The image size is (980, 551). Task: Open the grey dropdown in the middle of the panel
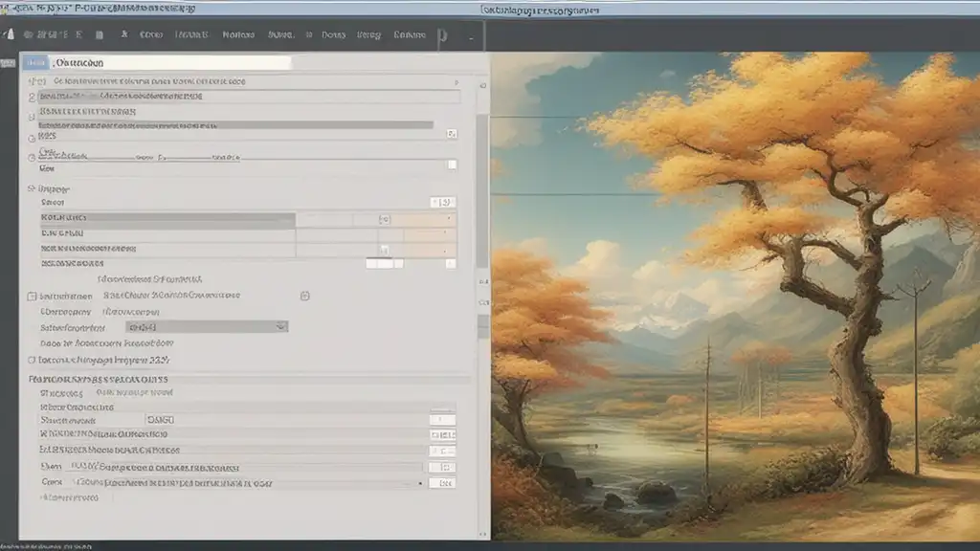(x=206, y=326)
